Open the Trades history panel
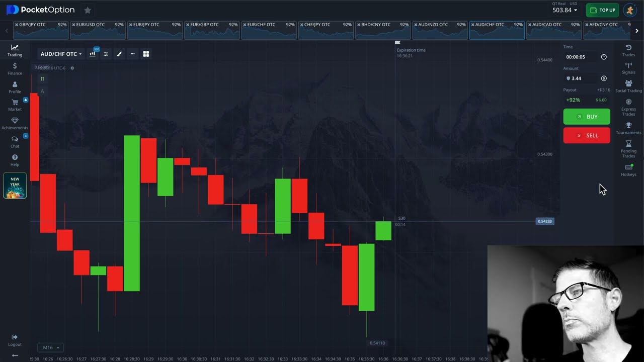 point(628,50)
